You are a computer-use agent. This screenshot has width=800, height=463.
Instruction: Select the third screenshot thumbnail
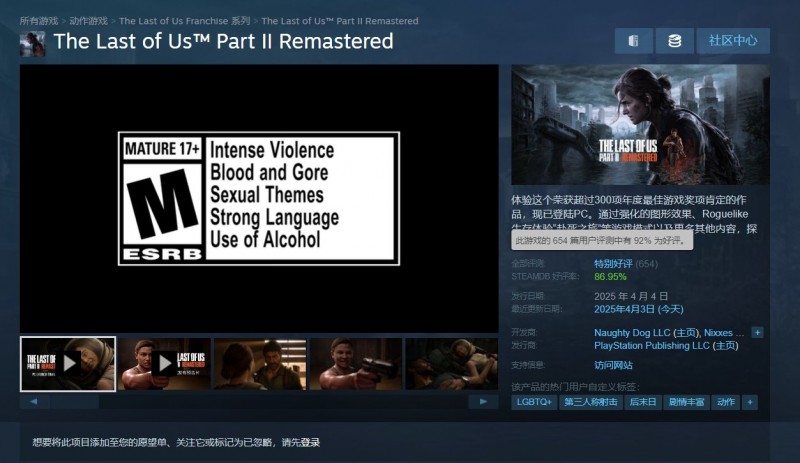pos(259,363)
